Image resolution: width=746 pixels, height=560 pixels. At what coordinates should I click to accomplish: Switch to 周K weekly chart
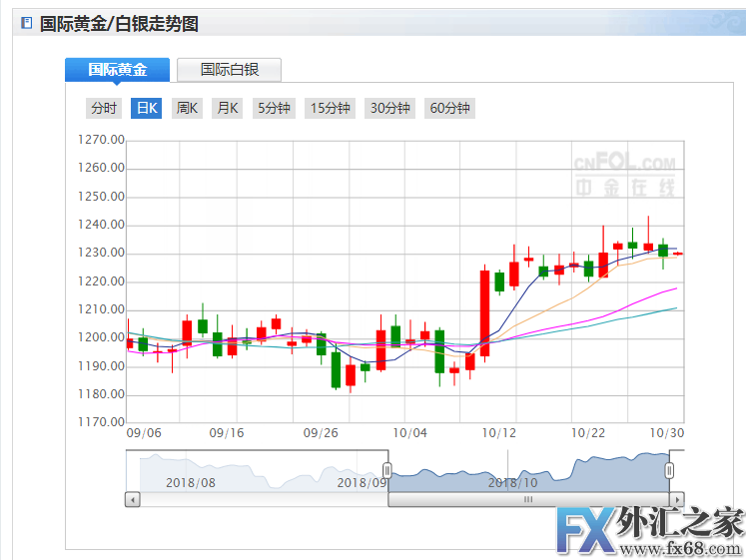[187, 109]
